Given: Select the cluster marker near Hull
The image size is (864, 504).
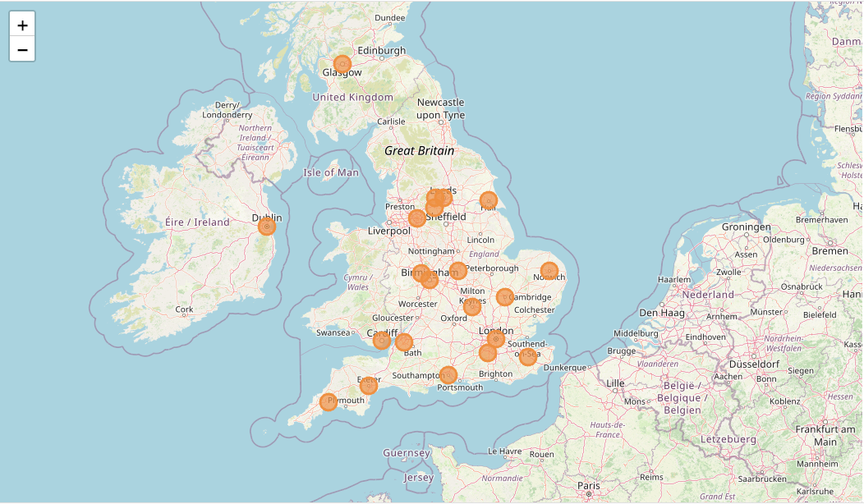Looking at the screenshot, I should (x=488, y=199).
